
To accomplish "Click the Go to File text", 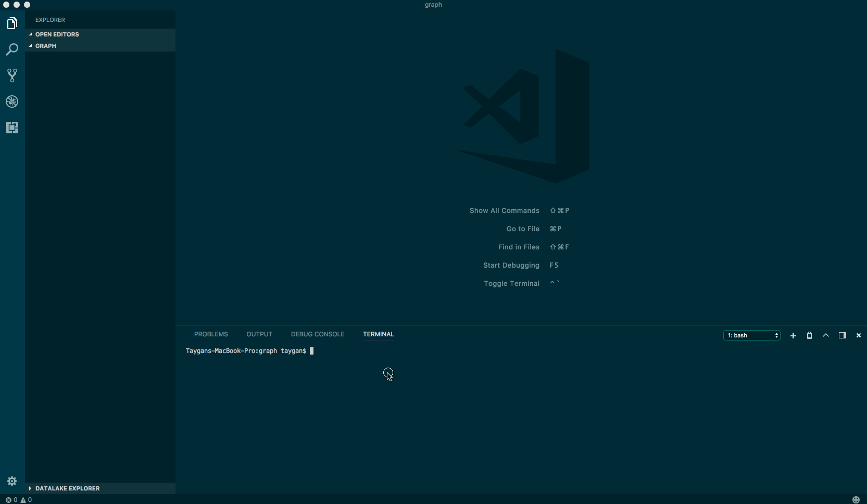I will coord(523,229).
